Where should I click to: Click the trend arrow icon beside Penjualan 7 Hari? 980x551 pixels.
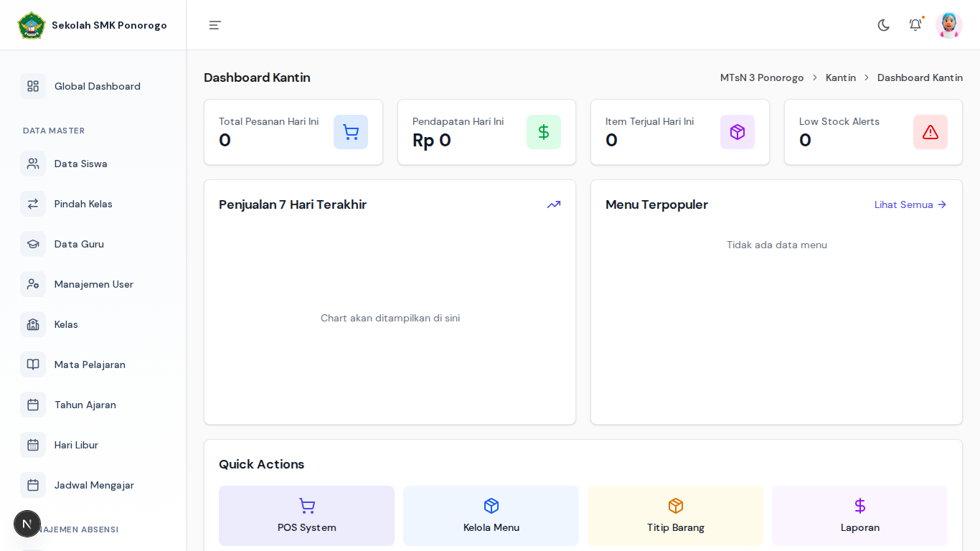554,204
